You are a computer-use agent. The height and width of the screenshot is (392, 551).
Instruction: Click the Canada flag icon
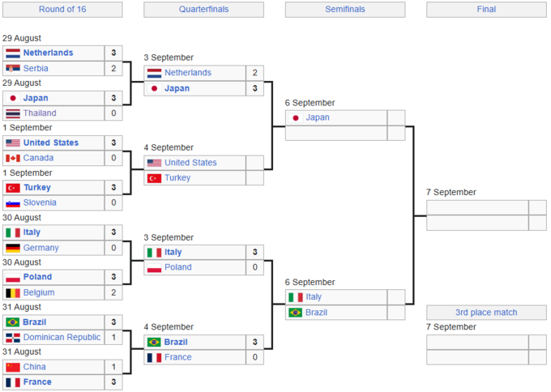point(12,158)
